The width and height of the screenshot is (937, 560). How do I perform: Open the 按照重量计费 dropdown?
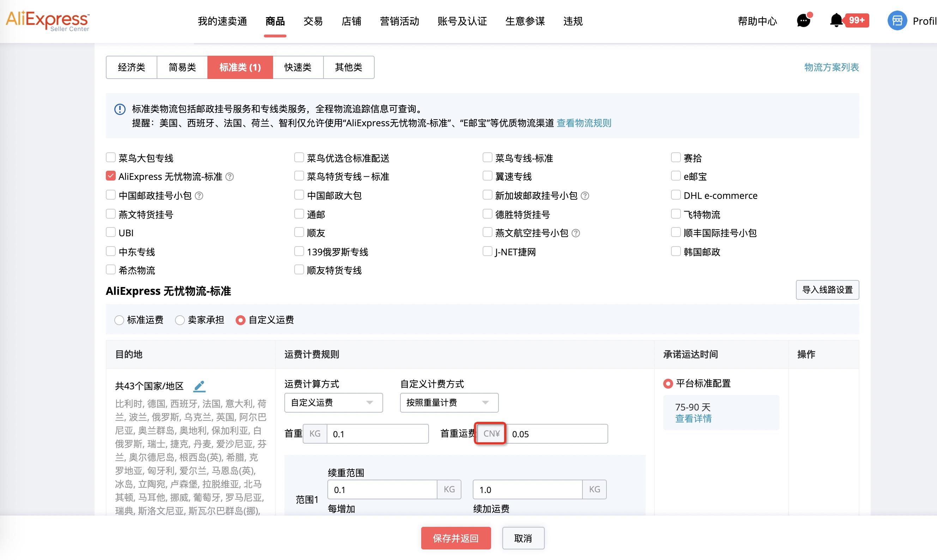point(449,403)
